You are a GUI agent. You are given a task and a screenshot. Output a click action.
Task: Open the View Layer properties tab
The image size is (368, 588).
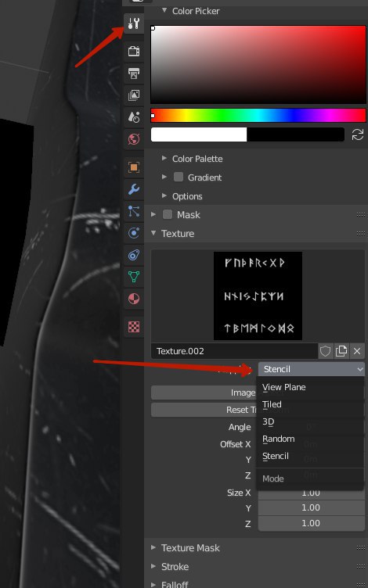click(x=134, y=95)
